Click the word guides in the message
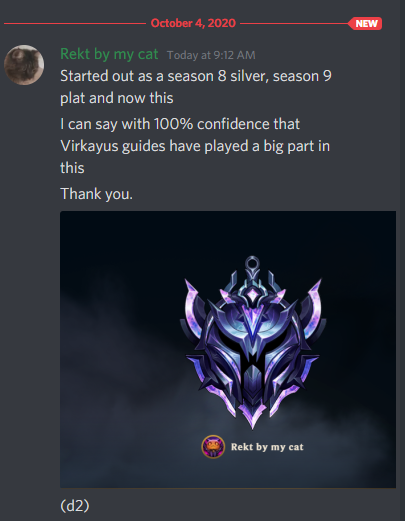Image resolution: width=405 pixels, height=521 pixels. (x=144, y=146)
